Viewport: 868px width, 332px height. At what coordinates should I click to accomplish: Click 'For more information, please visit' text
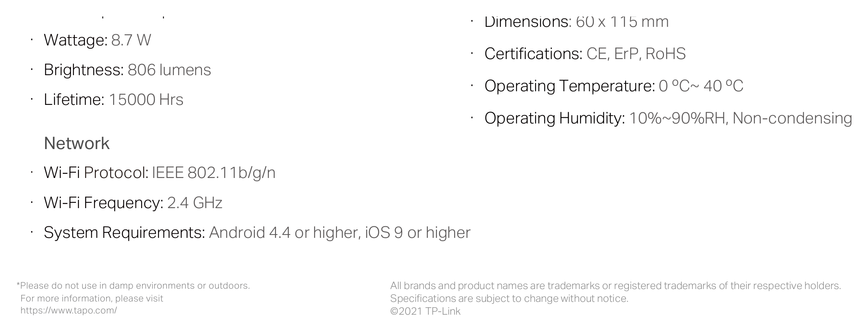click(92, 299)
